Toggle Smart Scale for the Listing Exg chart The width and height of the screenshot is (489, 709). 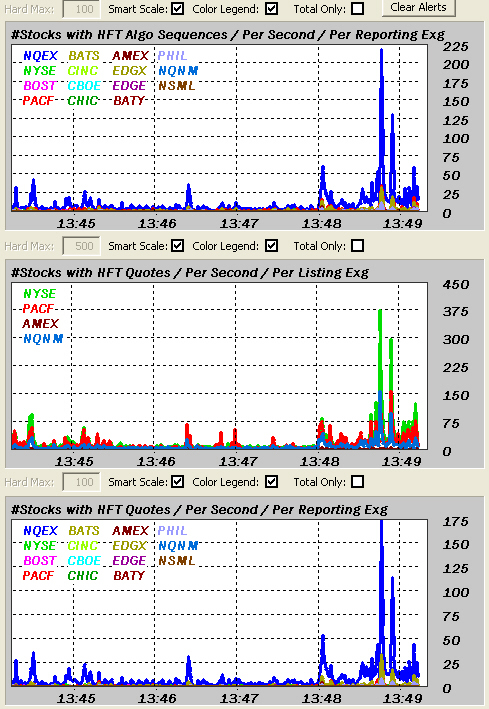pyautogui.click(x=178, y=246)
